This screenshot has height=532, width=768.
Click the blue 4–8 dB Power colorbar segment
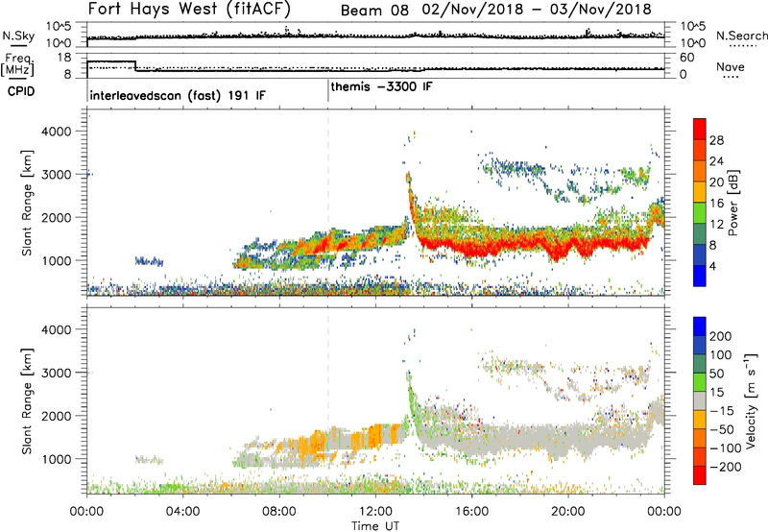(700, 254)
